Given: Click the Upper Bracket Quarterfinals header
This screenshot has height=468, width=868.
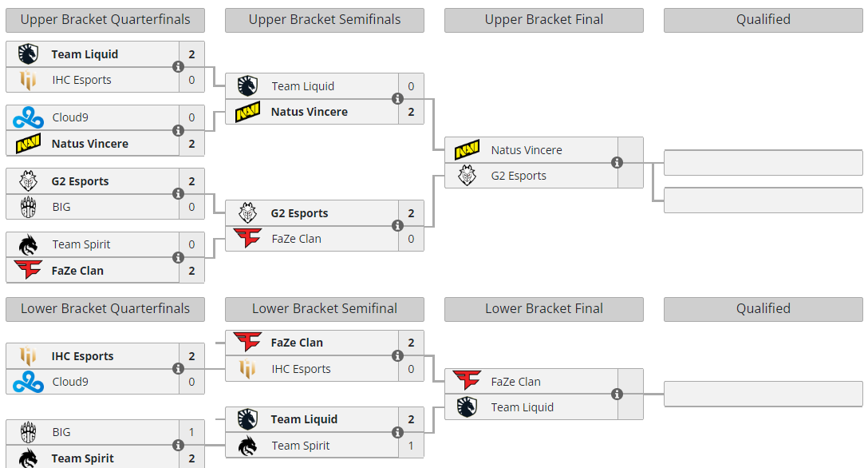Looking at the screenshot, I should click(105, 20).
